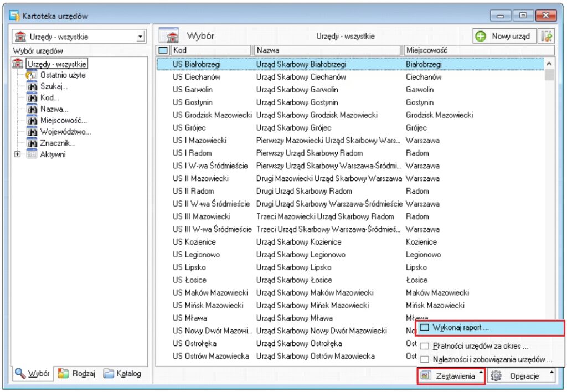This screenshot has width=567, height=392.
Task: Toggle the select-all box in Kod column header
Action: tap(163, 50)
